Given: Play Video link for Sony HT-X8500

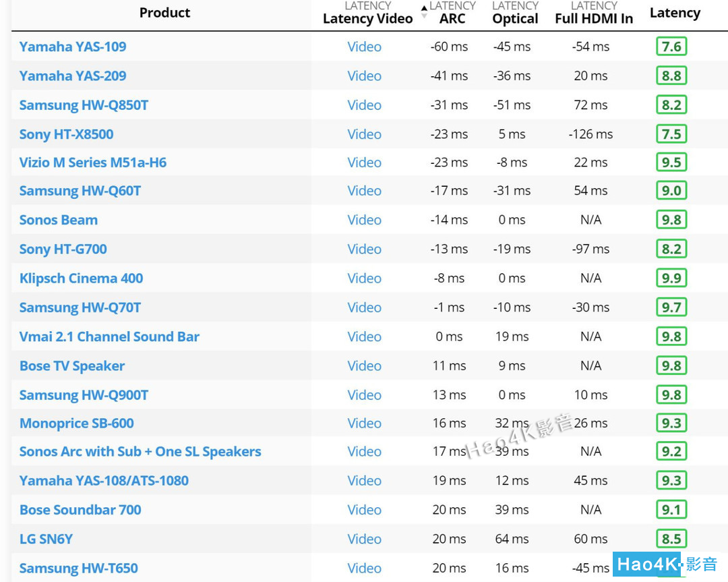Looking at the screenshot, I should tap(365, 134).
